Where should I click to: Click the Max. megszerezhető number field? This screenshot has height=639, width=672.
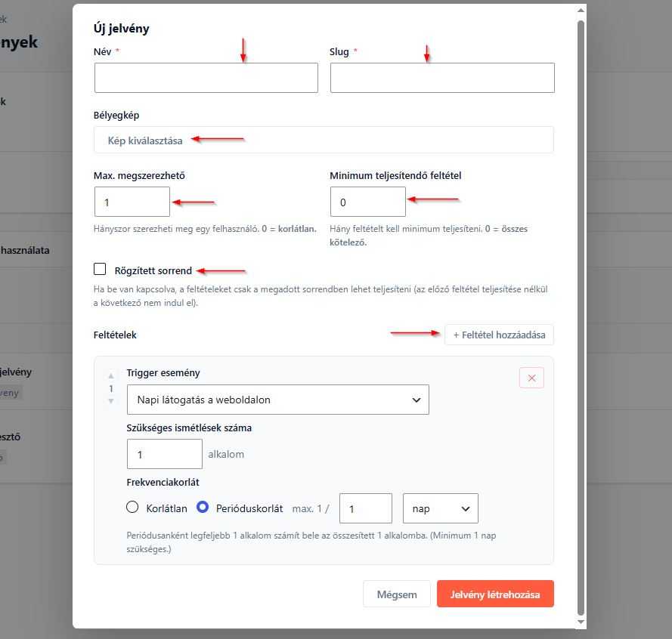(x=132, y=202)
